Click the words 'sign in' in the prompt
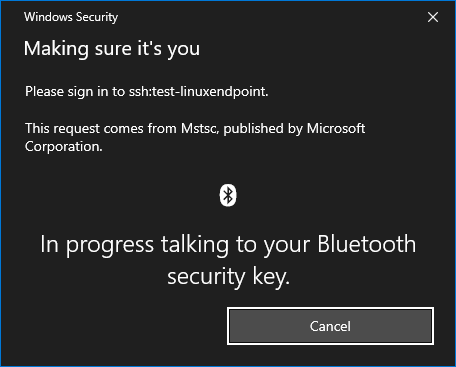456x367 pixels. (88, 92)
